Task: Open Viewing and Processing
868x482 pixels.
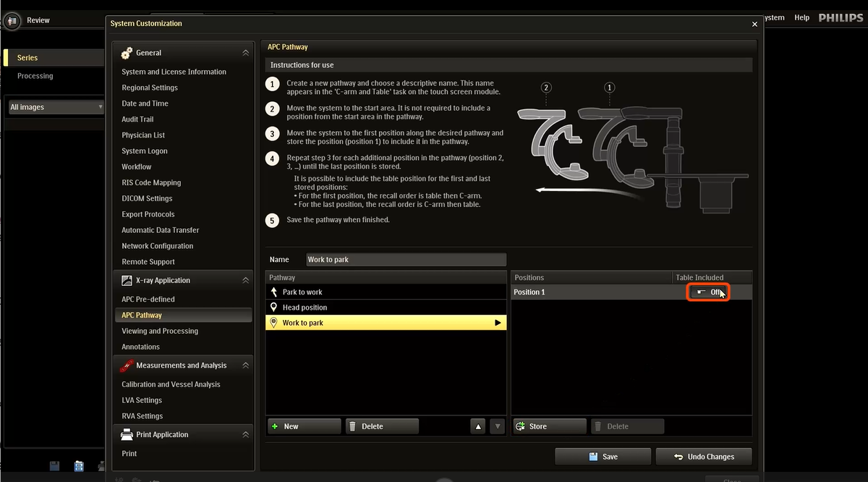Action: pos(160,331)
